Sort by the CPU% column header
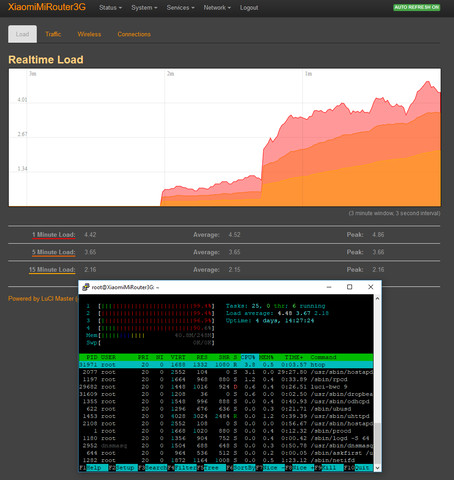 point(249,357)
